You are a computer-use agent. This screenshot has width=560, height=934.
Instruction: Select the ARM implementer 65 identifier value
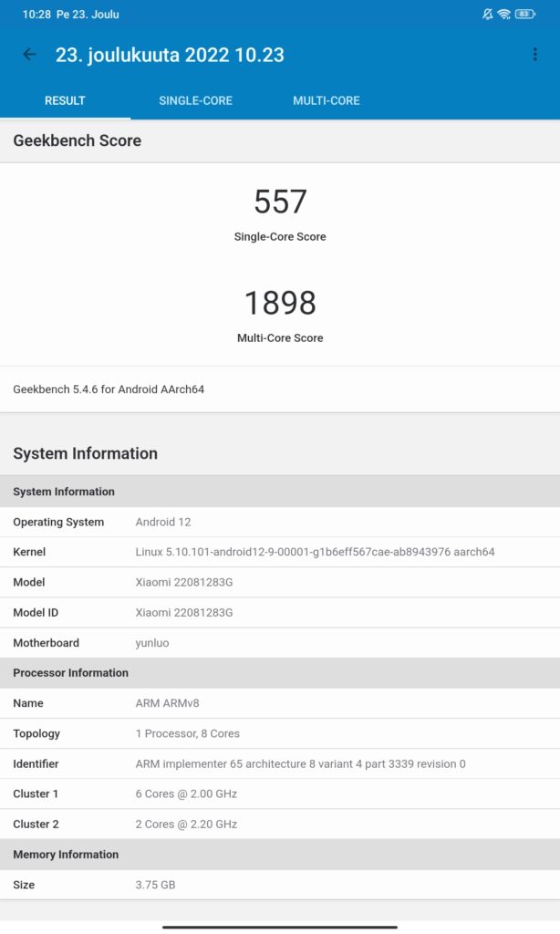coord(300,763)
